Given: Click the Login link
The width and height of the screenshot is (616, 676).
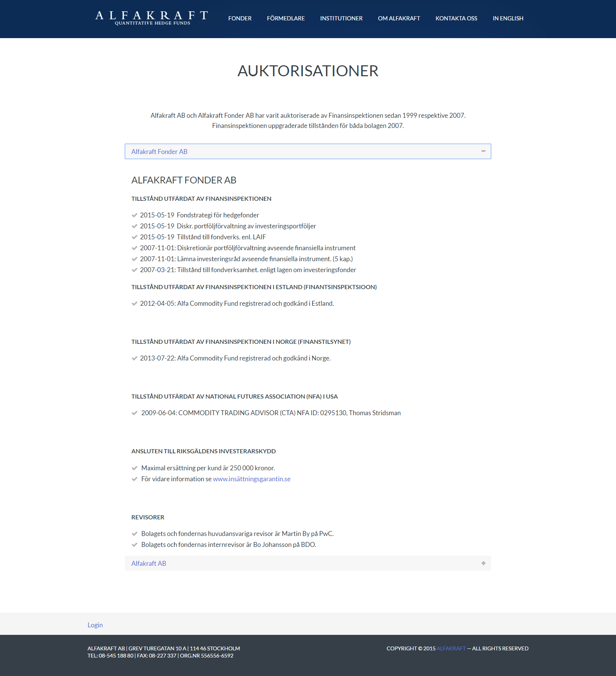Looking at the screenshot, I should tap(95, 625).
